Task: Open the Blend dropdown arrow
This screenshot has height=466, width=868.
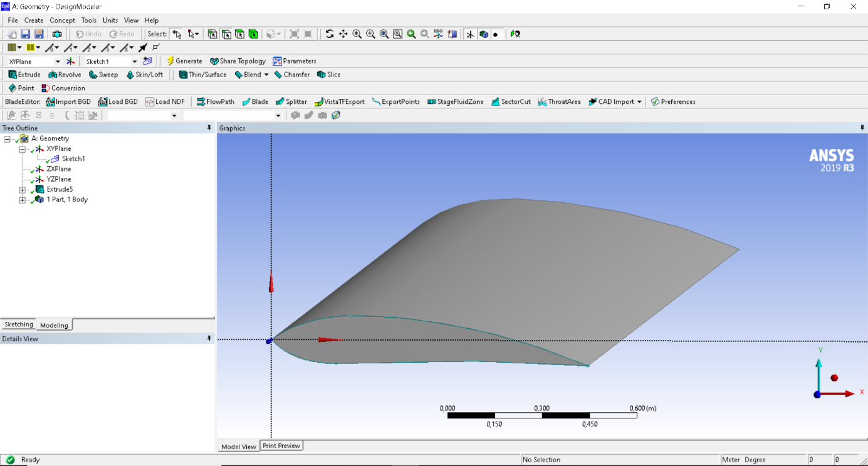Action: coord(266,75)
